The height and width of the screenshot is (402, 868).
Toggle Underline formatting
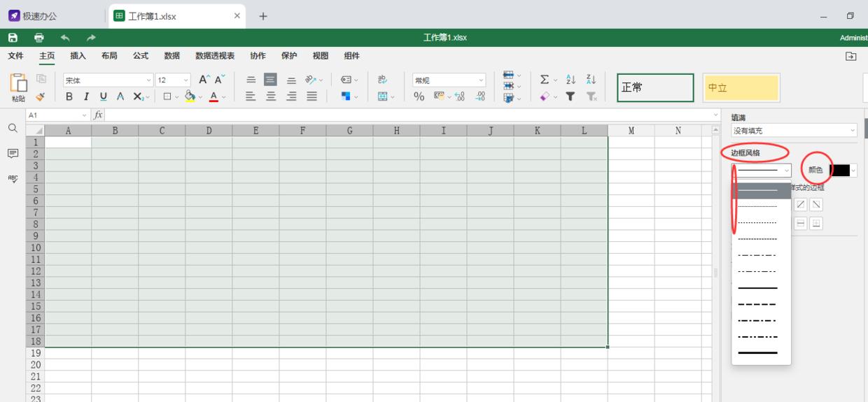pyautogui.click(x=104, y=97)
